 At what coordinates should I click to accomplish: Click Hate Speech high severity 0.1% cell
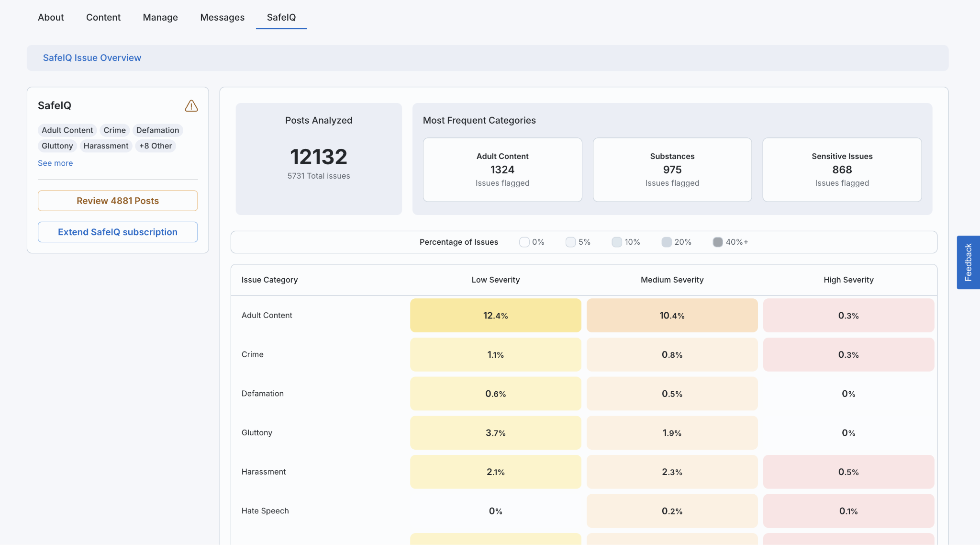point(849,511)
